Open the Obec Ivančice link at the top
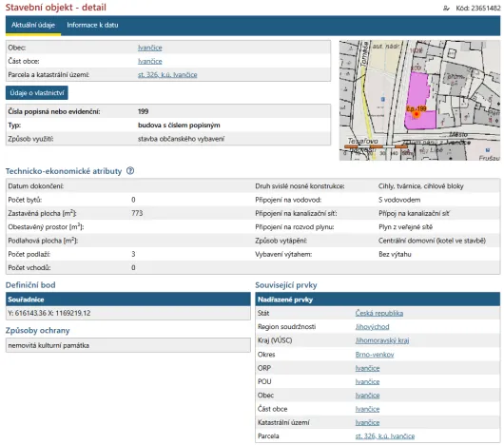The image size is (504, 445). coord(150,48)
